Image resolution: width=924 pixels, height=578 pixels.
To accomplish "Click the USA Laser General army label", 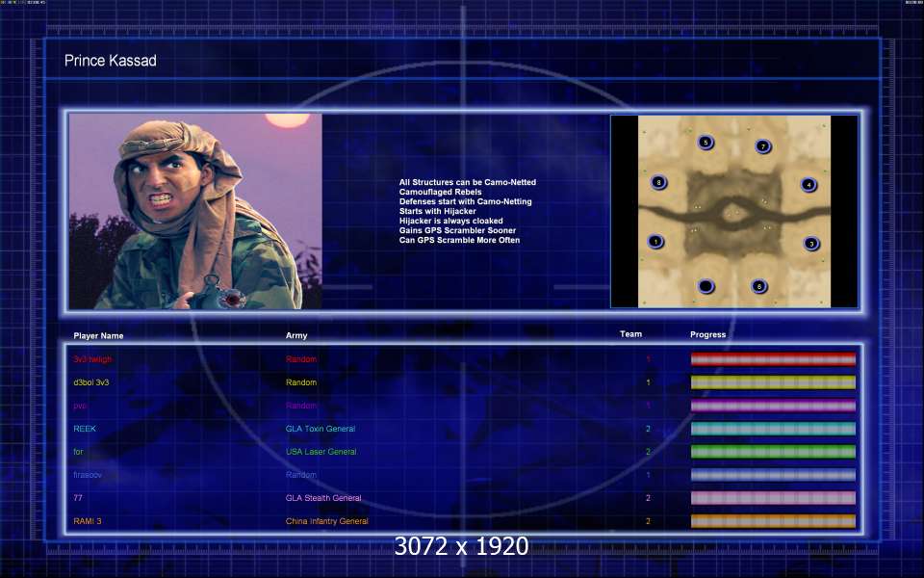I will 321,452.
